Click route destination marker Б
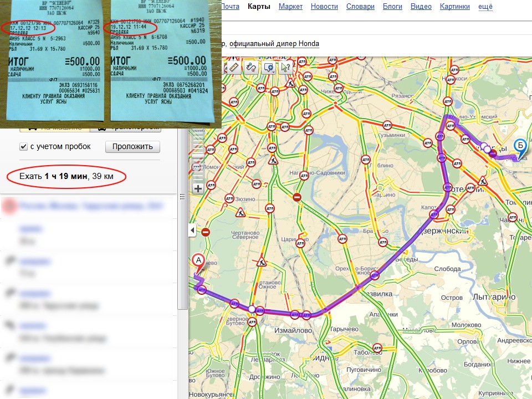 point(520,148)
